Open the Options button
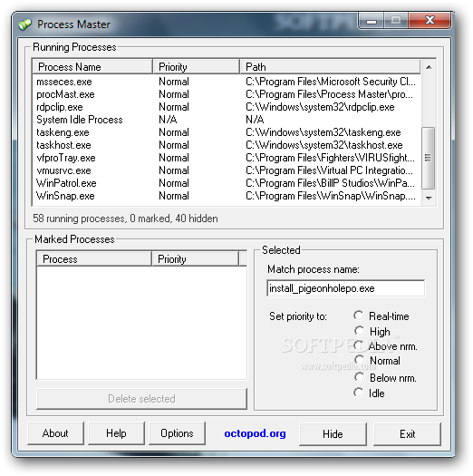Screen dimensions: 473x476 177,433
